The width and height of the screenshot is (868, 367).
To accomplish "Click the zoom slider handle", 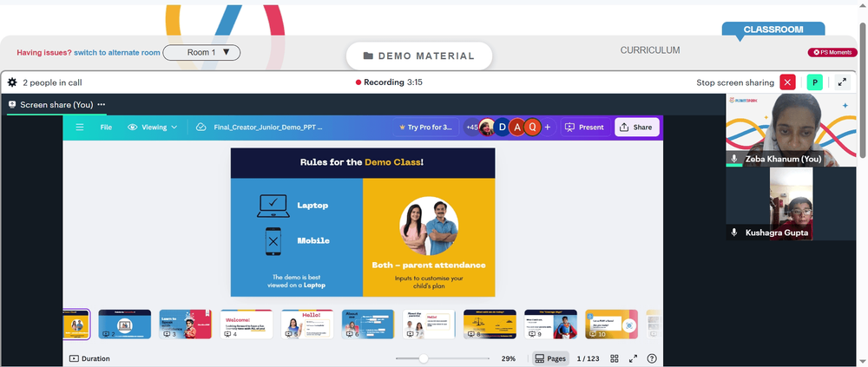I will point(424,358).
